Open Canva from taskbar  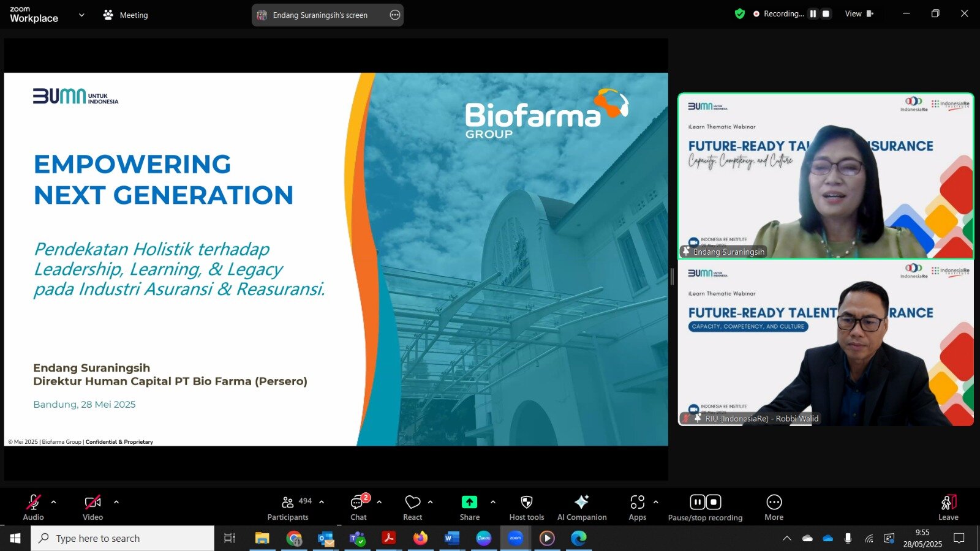coord(484,538)
